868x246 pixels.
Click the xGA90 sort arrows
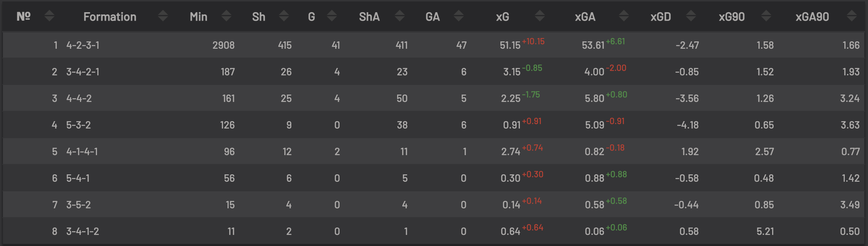[852, 16]
